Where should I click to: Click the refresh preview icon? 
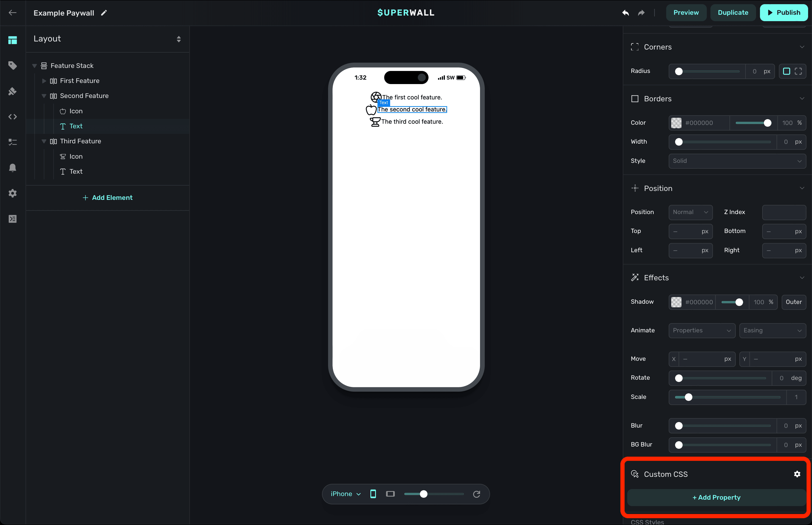pyautogui.click(x=476, y=494)
